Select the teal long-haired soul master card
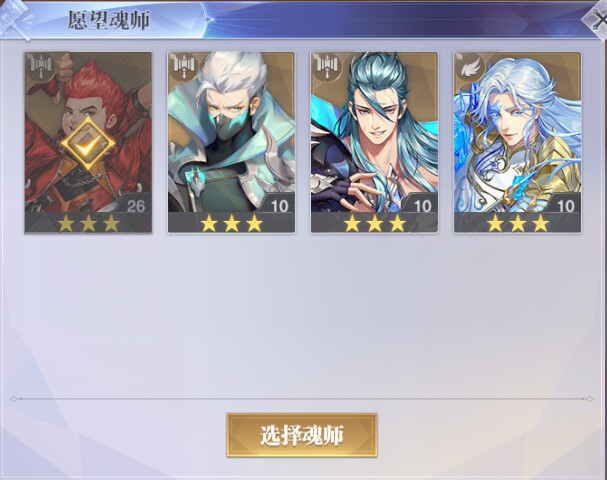607x480 pixels. click(x=374, y=143)
